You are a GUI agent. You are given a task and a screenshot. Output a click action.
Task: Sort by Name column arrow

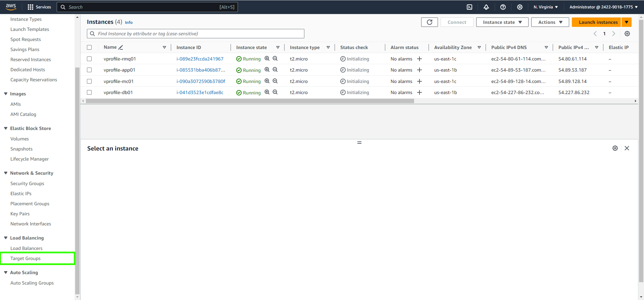(x=164, y=47)
